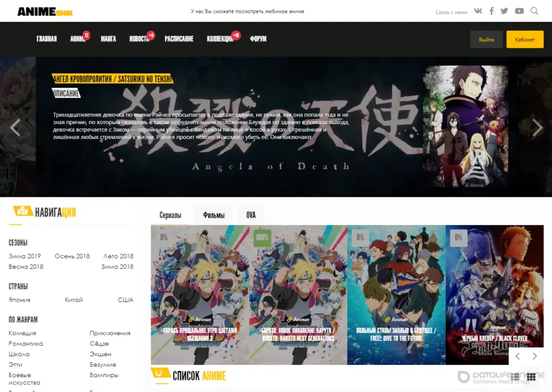Switch anime list to list view
The width and height of the screenshot is (552, 392).
tap(514, 377)
